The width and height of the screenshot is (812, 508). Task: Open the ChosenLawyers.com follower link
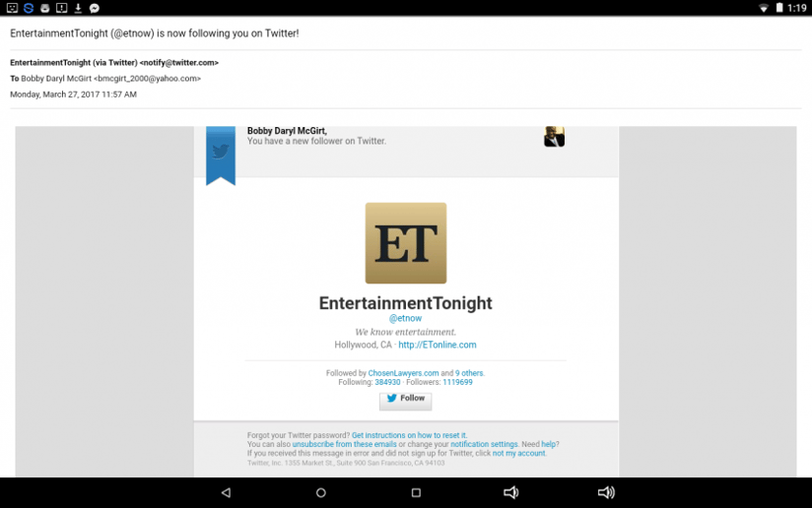[x=403, y=373]
